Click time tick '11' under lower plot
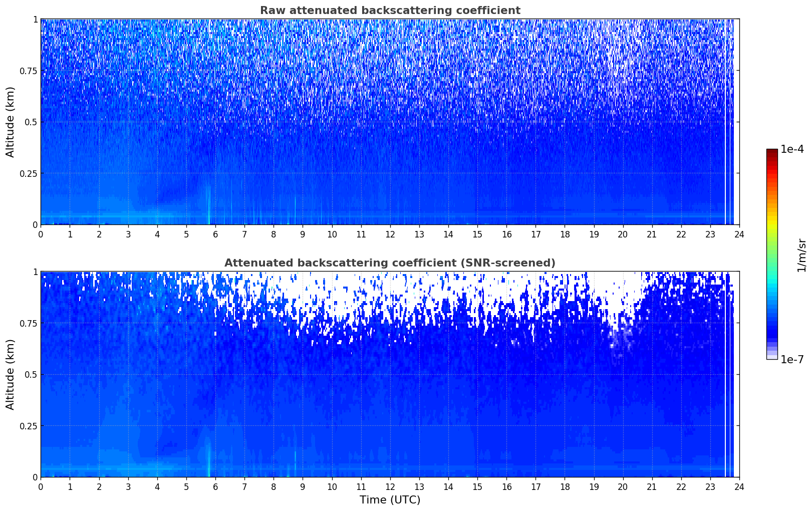The width and height of the screenshot is (812, 511). point(361,486)
